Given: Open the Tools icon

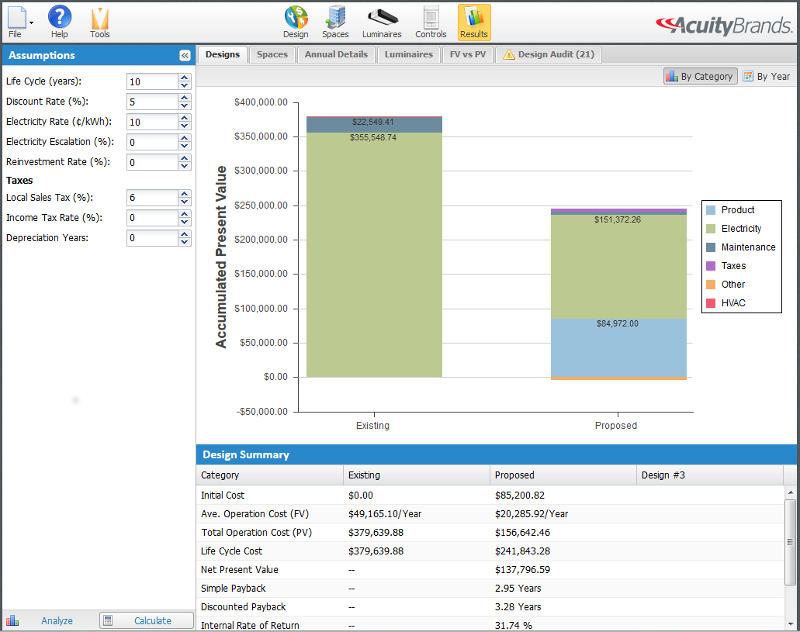Looking at the screenshot, I should tap(99, 19).
